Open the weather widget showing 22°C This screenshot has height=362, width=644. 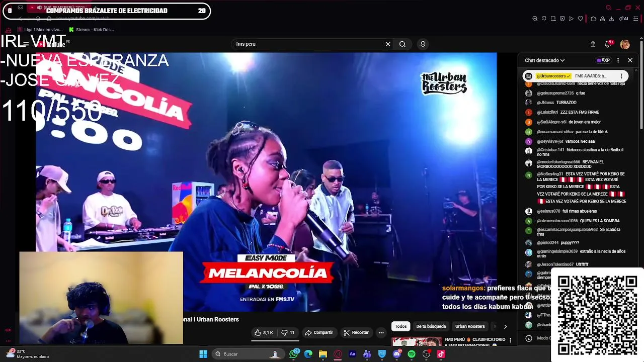(28, 354)
